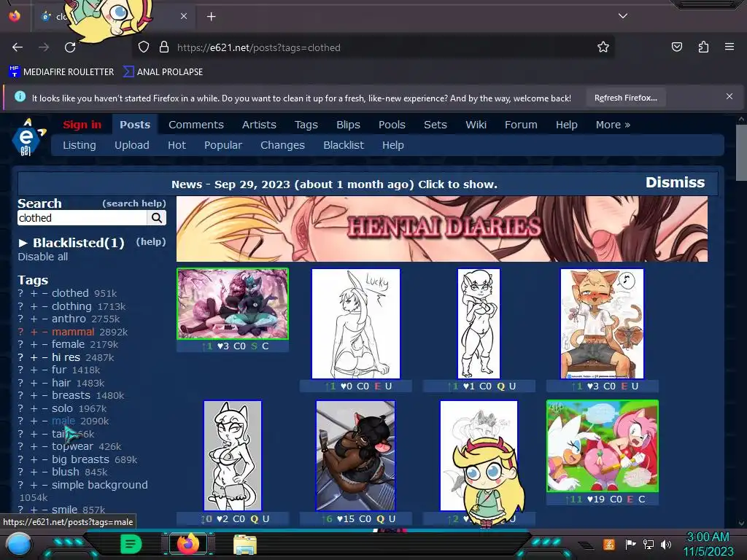Click the search field containing clothed
The image size is (747, 560).
(82, 218)
